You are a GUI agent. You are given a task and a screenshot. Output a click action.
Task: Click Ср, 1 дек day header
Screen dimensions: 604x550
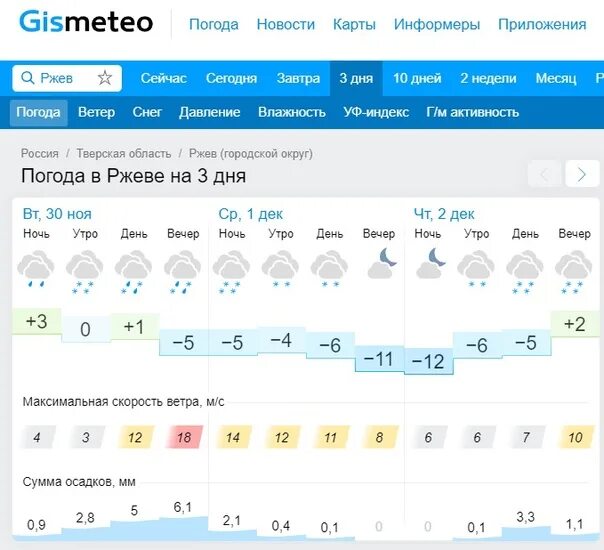pos(250,213)
